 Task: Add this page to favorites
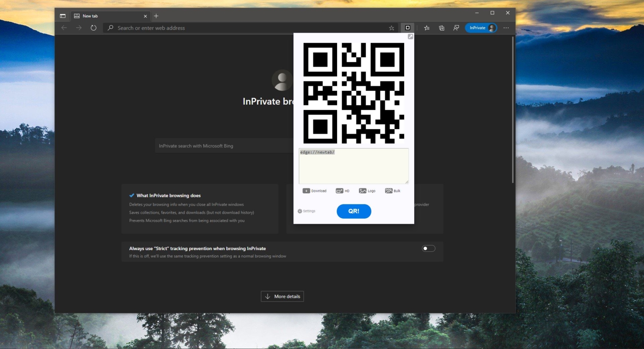point(391,28)
